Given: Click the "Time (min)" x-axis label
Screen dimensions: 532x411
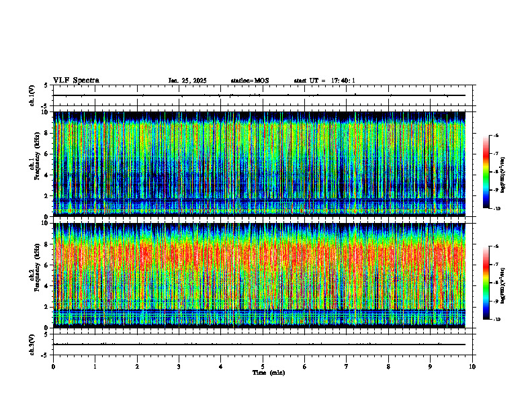Looking at the screenshot, I should point(269,373).
